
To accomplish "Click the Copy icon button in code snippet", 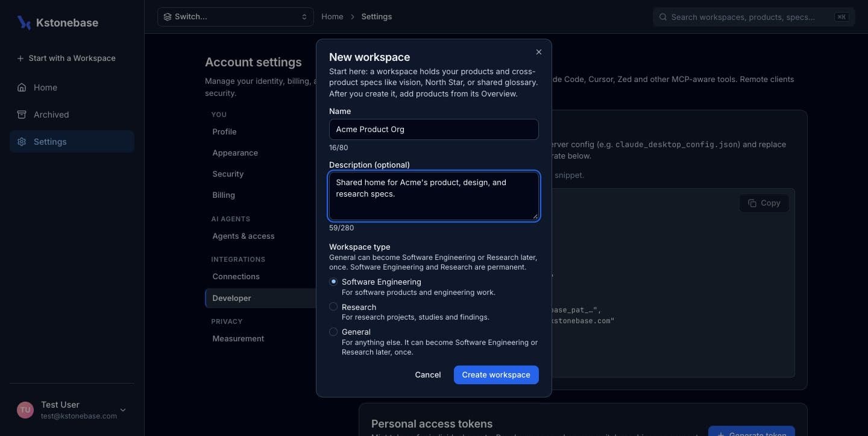I will coord(764,203).
